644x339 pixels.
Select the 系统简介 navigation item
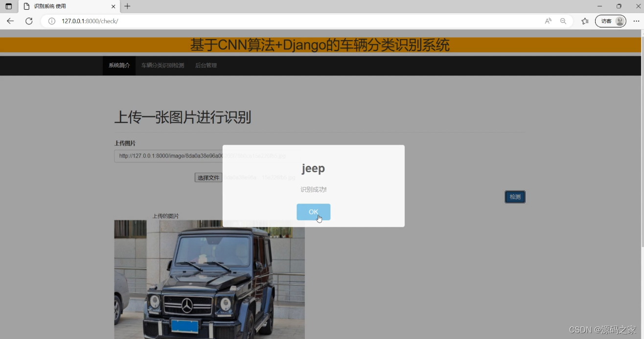[119, 66]
